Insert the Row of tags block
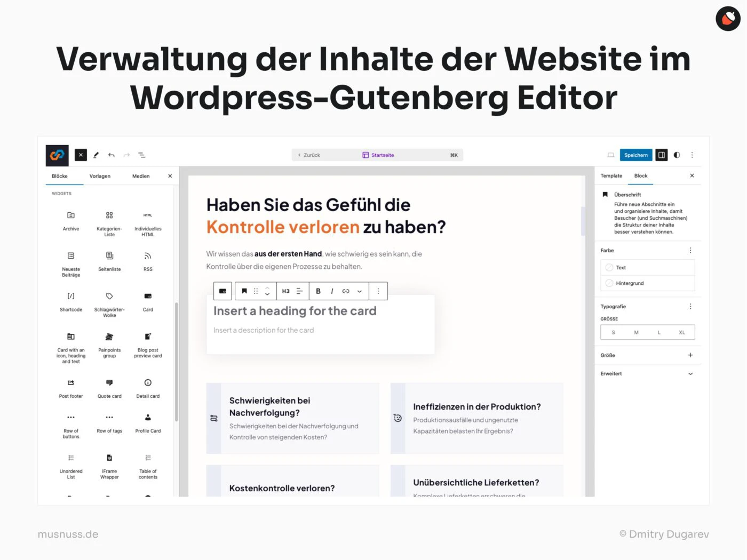 pos(109,423)
